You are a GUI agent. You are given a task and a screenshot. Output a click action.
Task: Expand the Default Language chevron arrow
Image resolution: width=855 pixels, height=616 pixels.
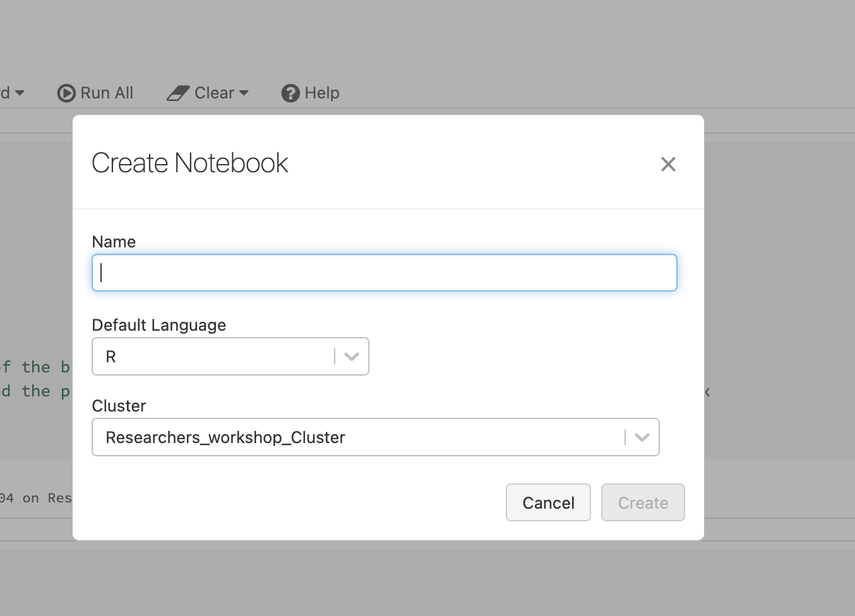click(x=352, y=357)
